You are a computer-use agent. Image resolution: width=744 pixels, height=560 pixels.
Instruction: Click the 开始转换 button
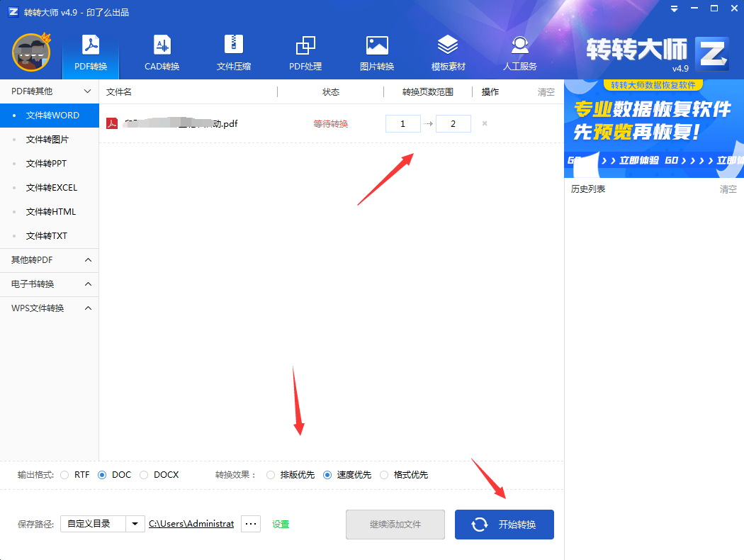[x=505, y=525]
